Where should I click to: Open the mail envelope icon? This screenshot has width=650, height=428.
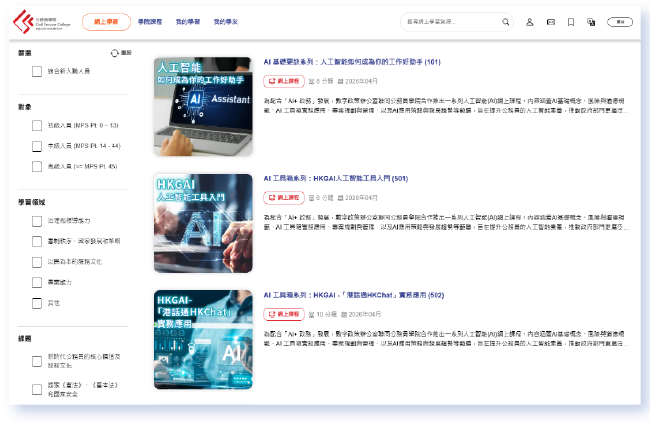tap(551, 22)
